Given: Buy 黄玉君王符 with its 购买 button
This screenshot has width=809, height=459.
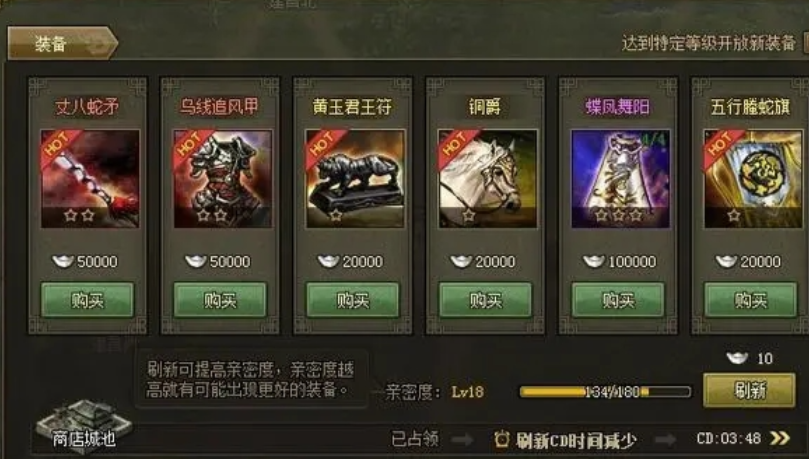Looking at the screenshot, I should tap(352, 300).
